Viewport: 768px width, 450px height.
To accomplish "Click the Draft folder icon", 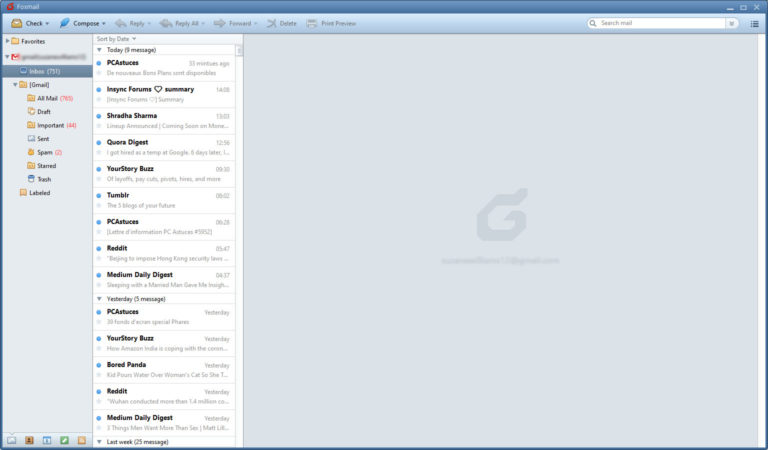I will coord(31,112).
